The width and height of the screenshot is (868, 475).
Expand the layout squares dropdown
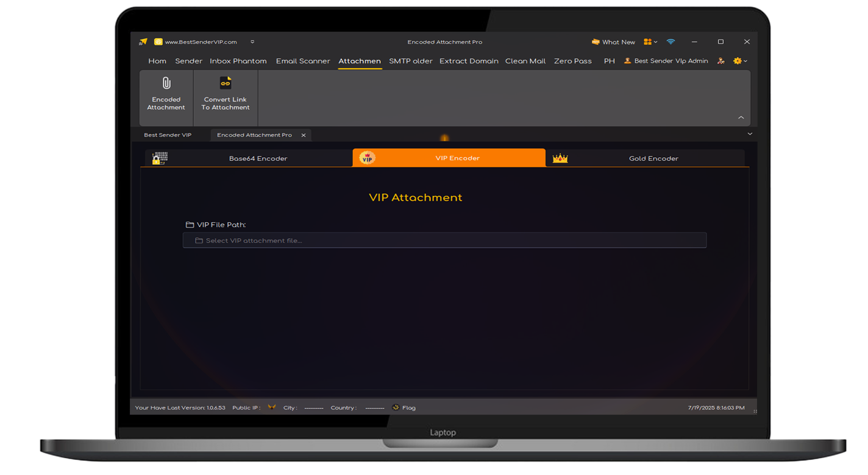(650, 42)
